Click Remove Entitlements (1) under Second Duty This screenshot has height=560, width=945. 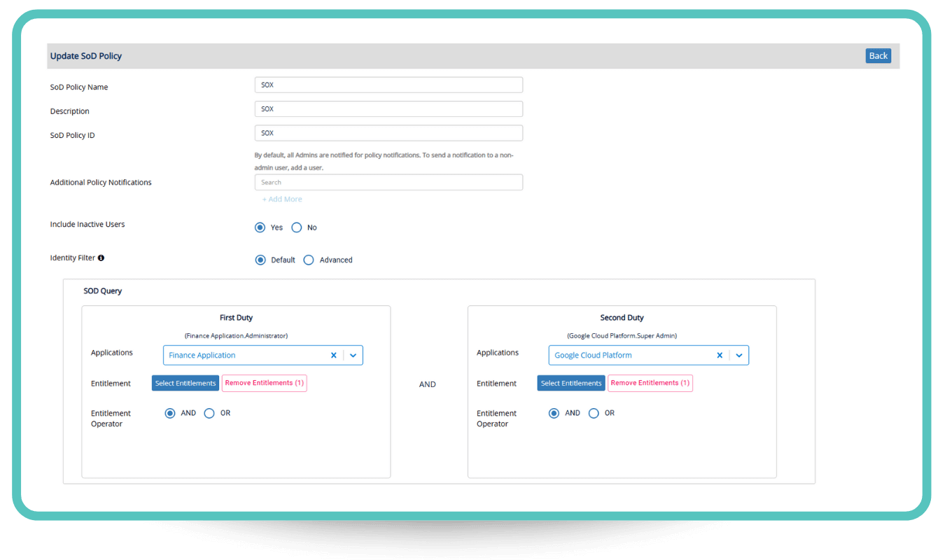point(650,383)
